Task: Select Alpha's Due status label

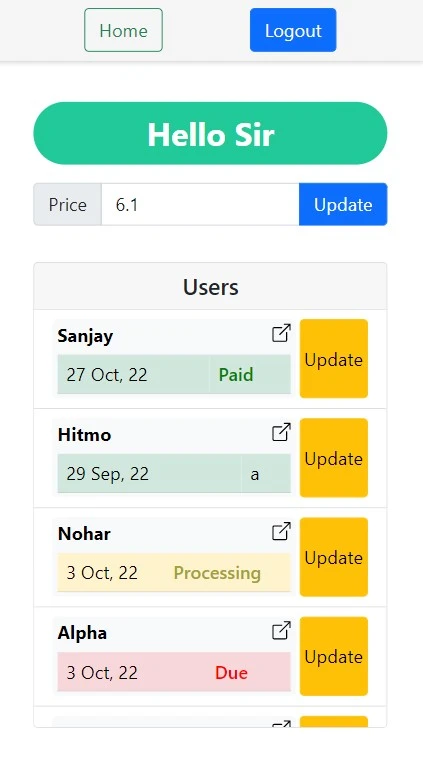Action: click(231, 673)
